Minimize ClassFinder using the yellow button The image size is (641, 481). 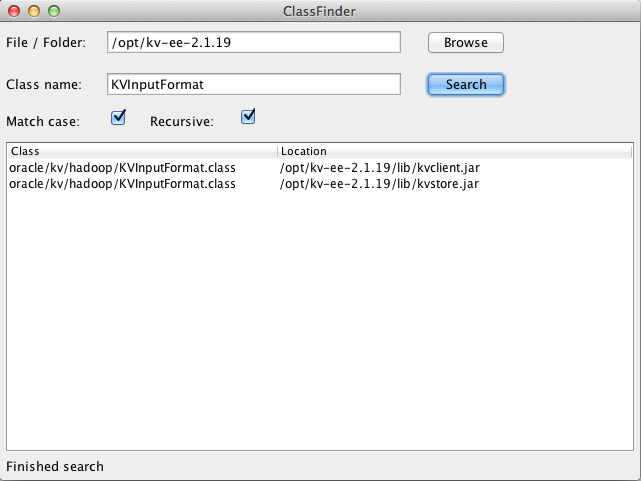pyautogui.click(x=34, y=11)
